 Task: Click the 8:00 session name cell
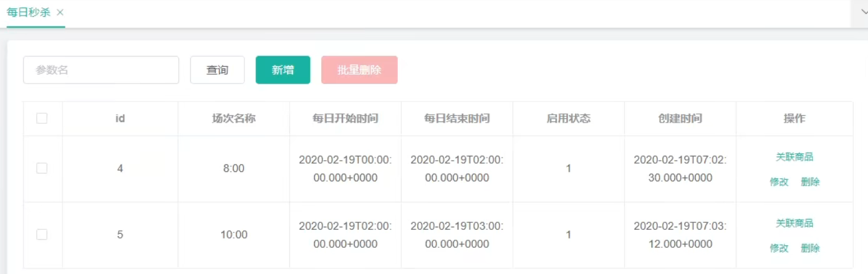(234, 169)
